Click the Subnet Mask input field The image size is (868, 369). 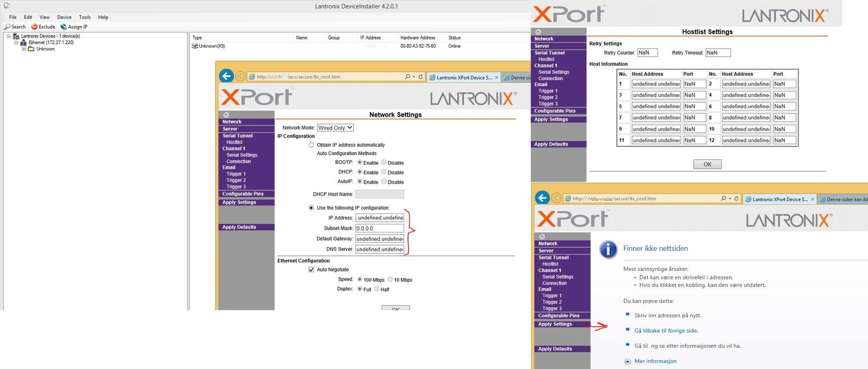pyautogui.click(x=380, y=229)
